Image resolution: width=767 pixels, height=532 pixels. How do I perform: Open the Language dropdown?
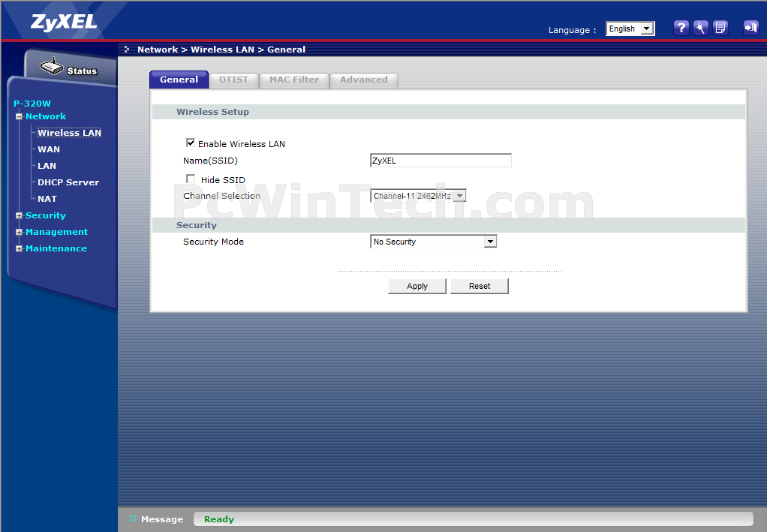(630, 29)
